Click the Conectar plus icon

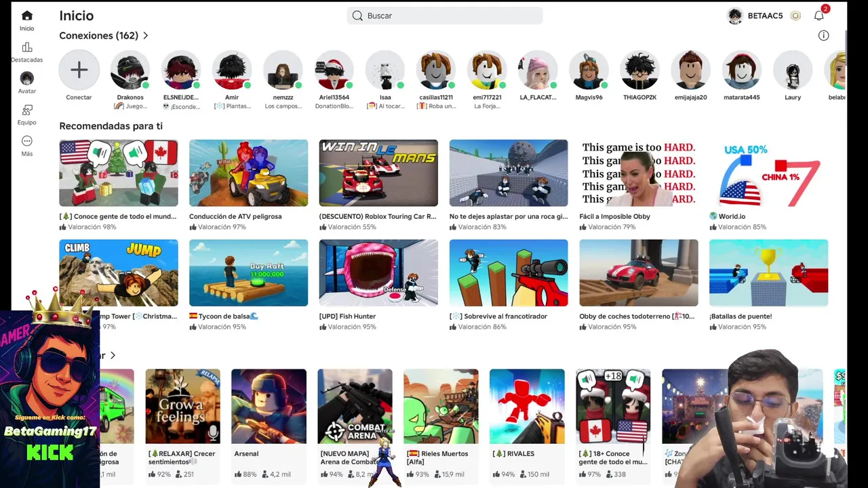[79, 70]
